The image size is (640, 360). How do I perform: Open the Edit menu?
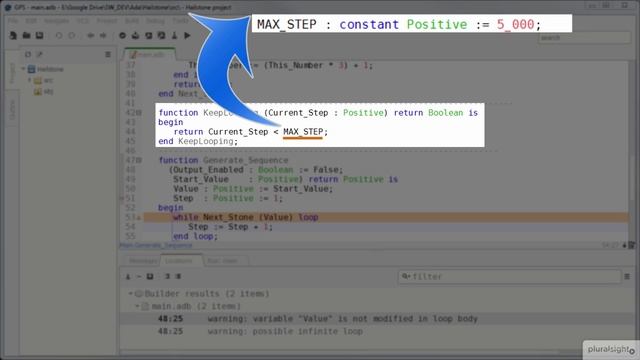click(x=31, y=20)
